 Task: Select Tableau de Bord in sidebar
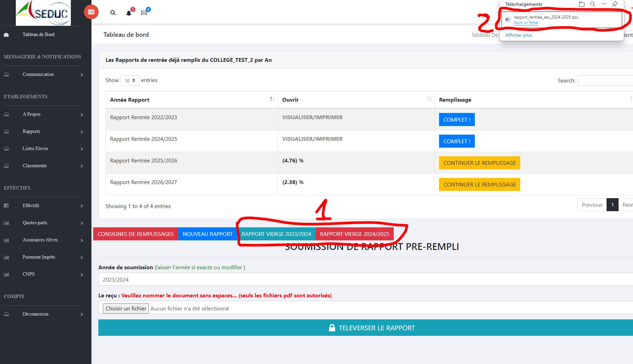39,35
